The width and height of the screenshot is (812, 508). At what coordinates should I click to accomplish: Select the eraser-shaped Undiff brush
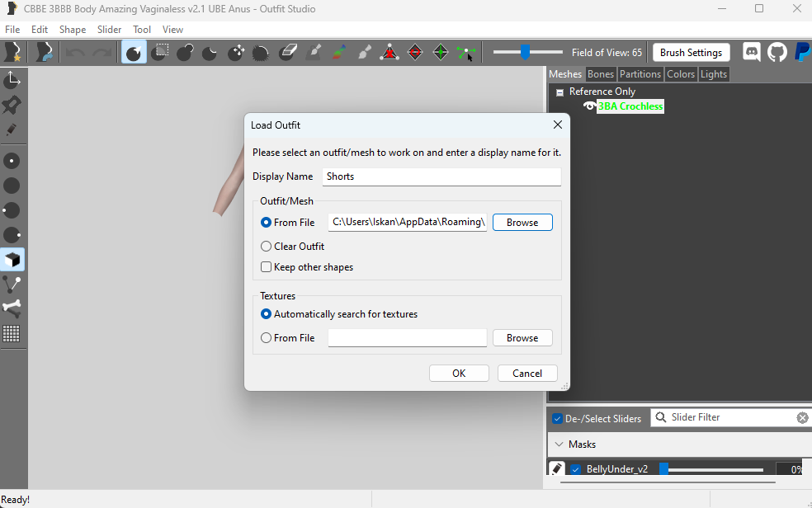pyautogui.click(x=287, y=52)
